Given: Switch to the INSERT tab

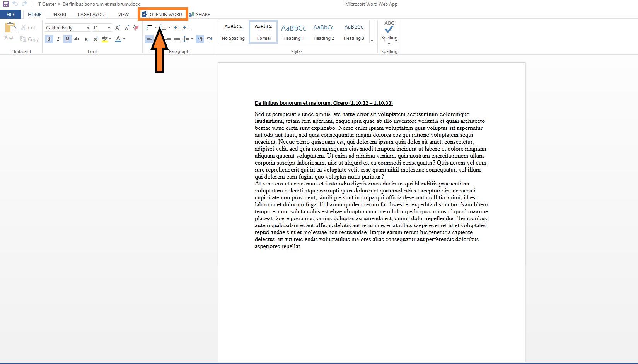Looking at the screenshot, I should (60, 14).
